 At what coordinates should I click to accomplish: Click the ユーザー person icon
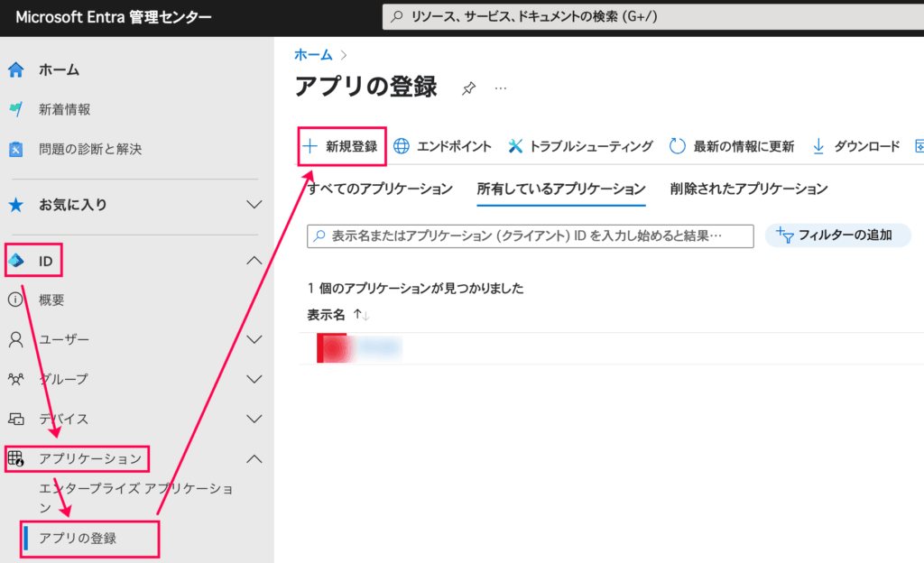click(16, 340)
